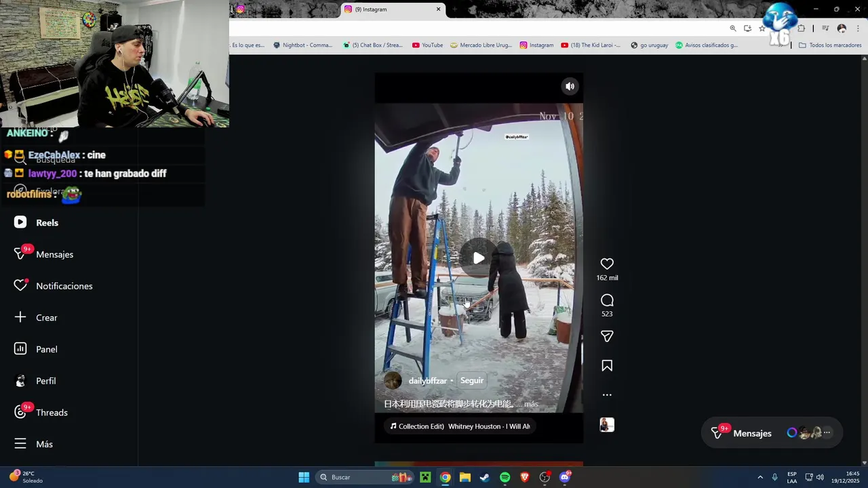The image size is (868, 488).
Task: Show hidden system tray icons
Action: [760, 477]
